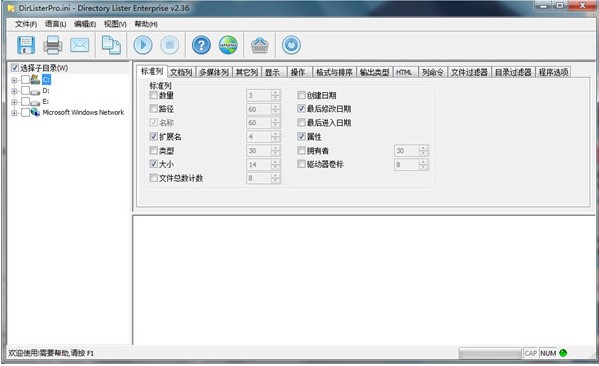The image size is (599, 366).
Task: Toggle the 选择子目录(W) checkbox
Action: [x=15, y=68]
